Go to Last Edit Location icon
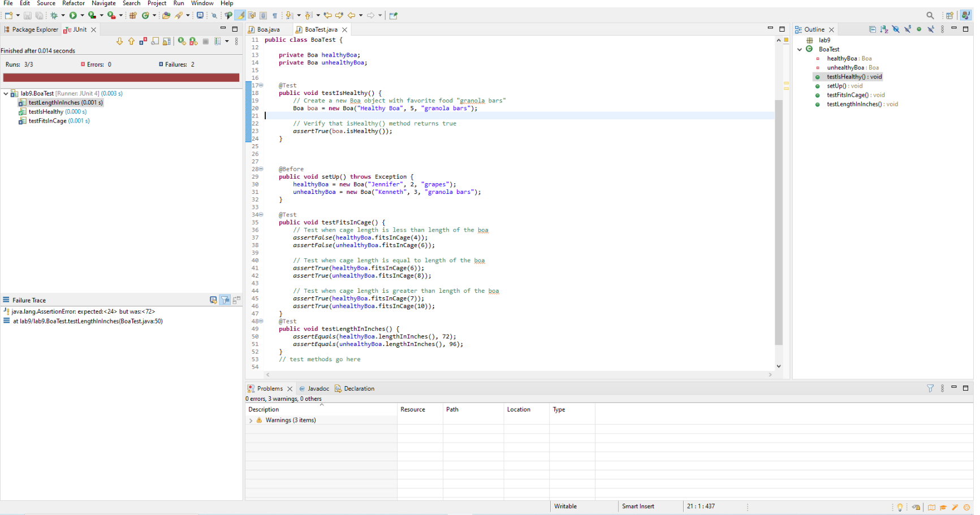 (327, 15)
